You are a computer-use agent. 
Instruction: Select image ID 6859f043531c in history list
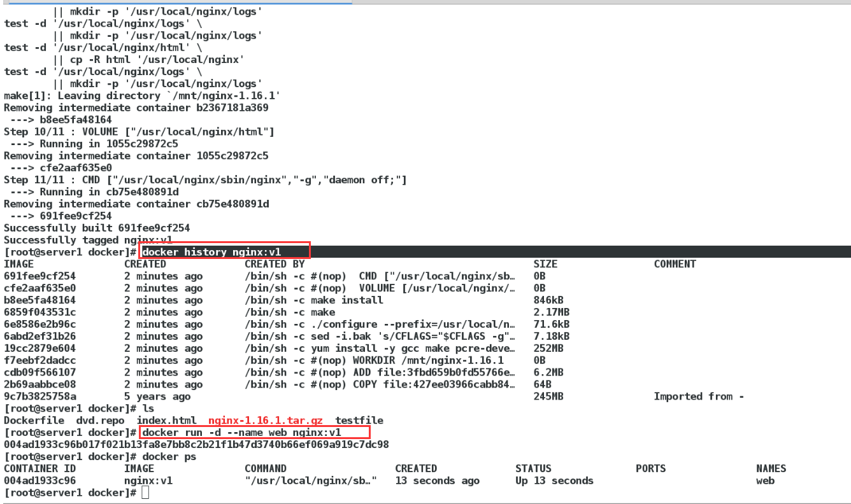pyautogui.click(x=39, y=312)
